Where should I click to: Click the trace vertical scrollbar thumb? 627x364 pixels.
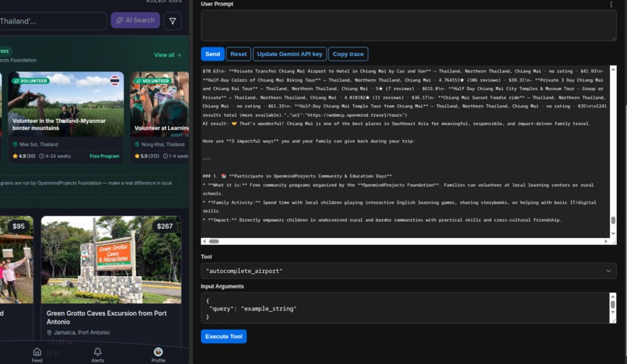click(613, 220)
